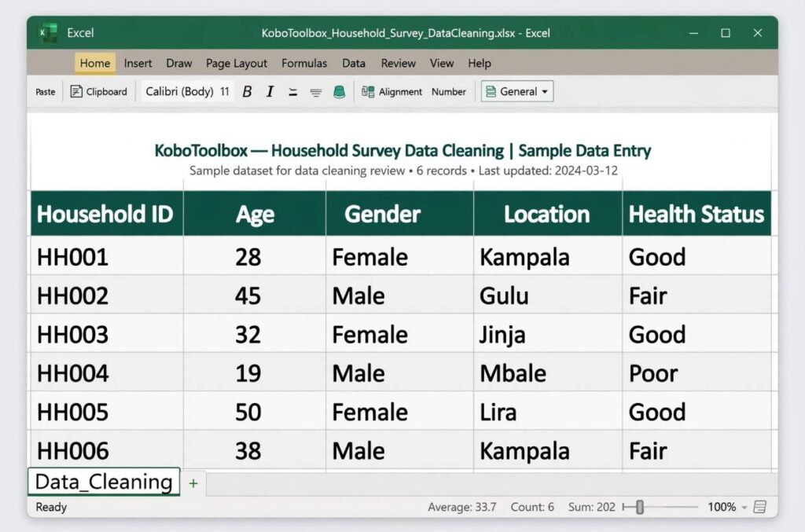Screen dimensions: 805x532
Task: Select the Jinja location cell
Action: click(548, 334)
